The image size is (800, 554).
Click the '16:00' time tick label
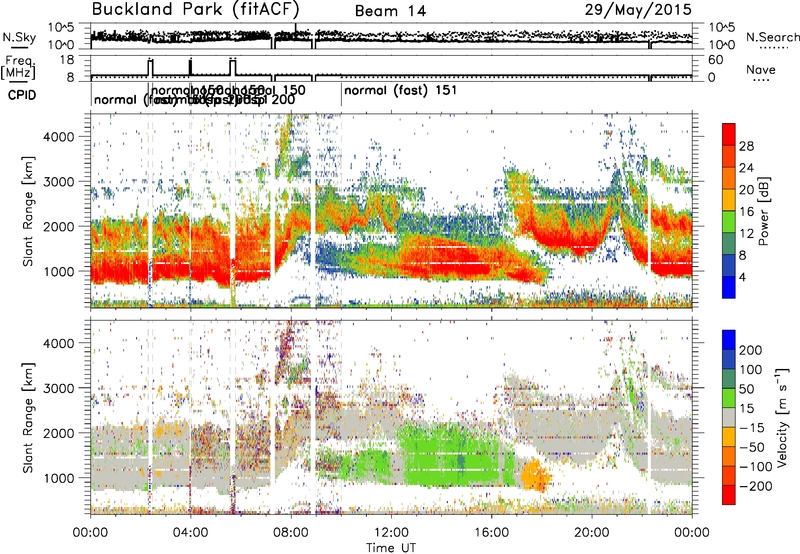(491, 533)
